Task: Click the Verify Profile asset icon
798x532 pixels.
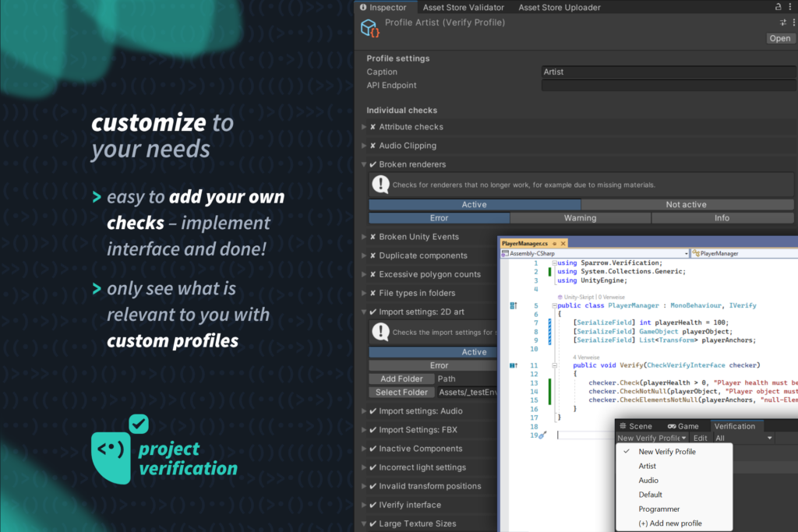Action: tap(369, 29)
